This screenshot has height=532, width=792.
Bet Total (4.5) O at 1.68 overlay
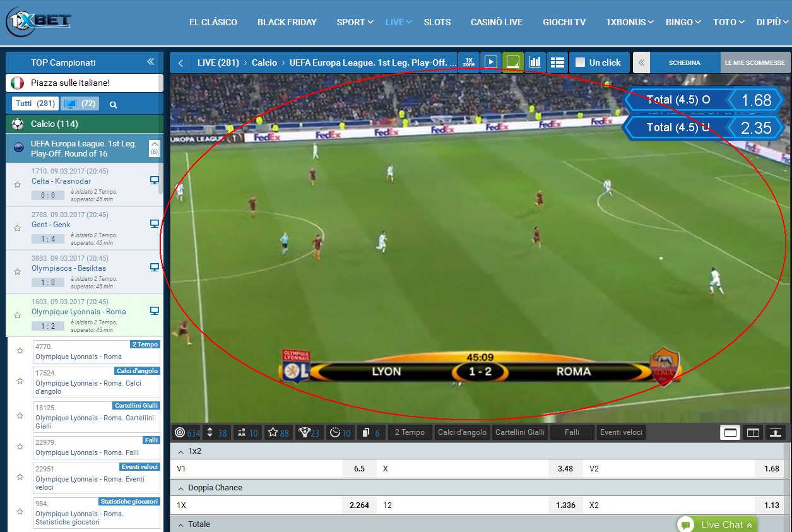click(704, 100)
